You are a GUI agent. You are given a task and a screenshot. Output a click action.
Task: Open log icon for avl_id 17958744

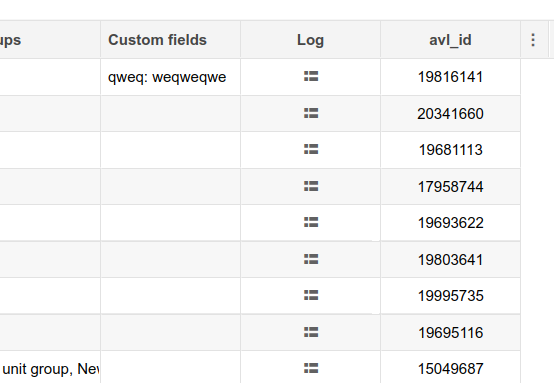[x=311, y=186]
